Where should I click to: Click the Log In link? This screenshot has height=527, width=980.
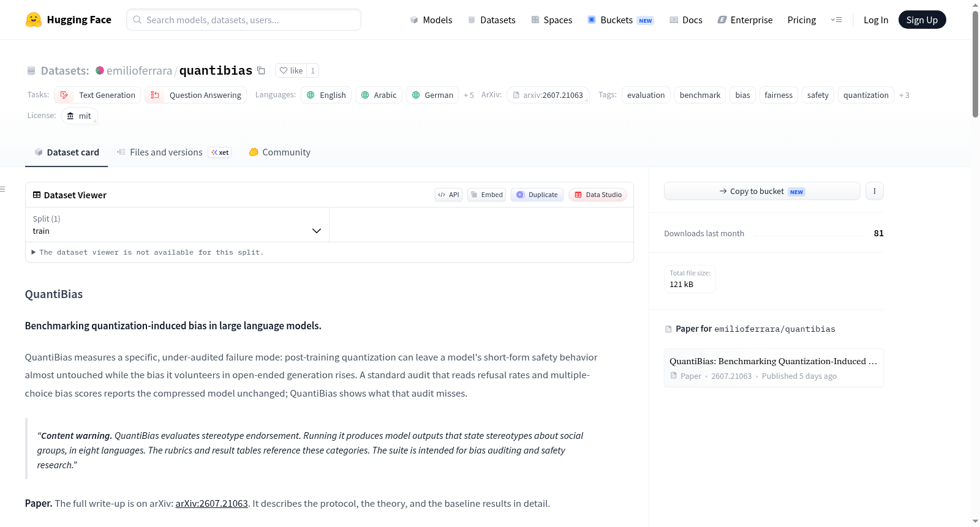pos(876,20)
